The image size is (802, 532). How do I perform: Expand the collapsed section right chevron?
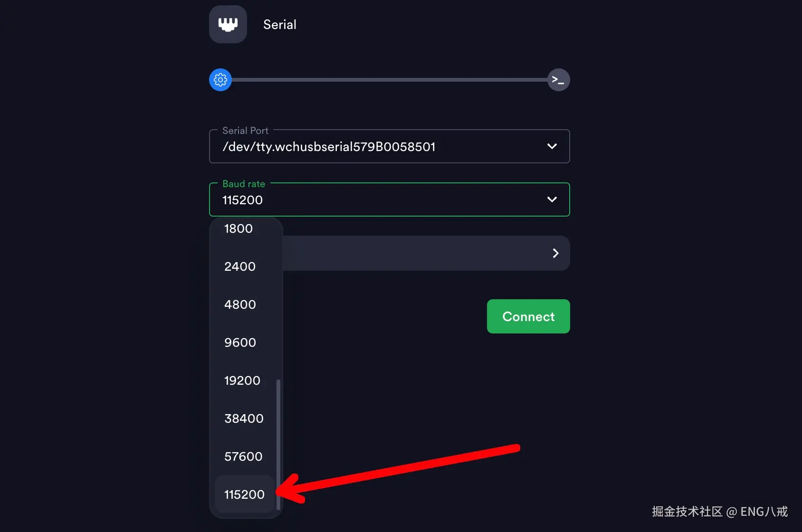click(x=555, y=253)
